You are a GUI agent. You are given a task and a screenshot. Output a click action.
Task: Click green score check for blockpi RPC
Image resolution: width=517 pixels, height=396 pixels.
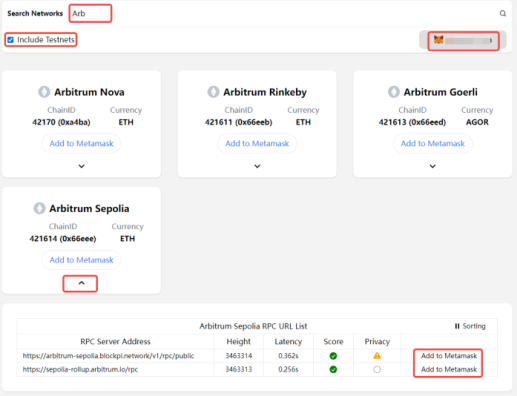tap(333, 356)
